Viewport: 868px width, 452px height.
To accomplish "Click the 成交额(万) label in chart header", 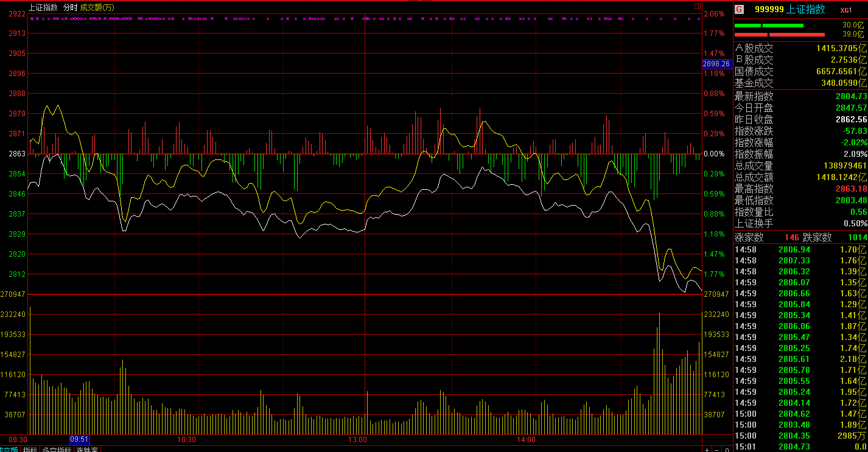I will click(x=97, y=7).
